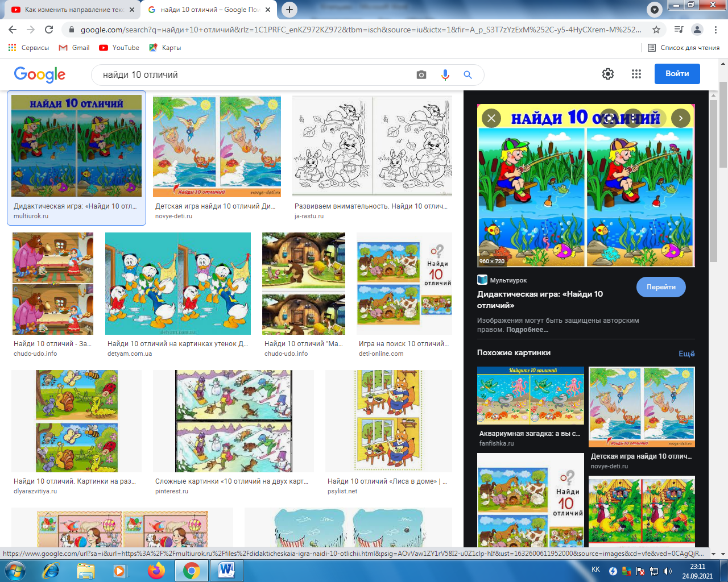Open the tab search dropdown arrow
The image size is (728, 582).
[x=655, y=10]
